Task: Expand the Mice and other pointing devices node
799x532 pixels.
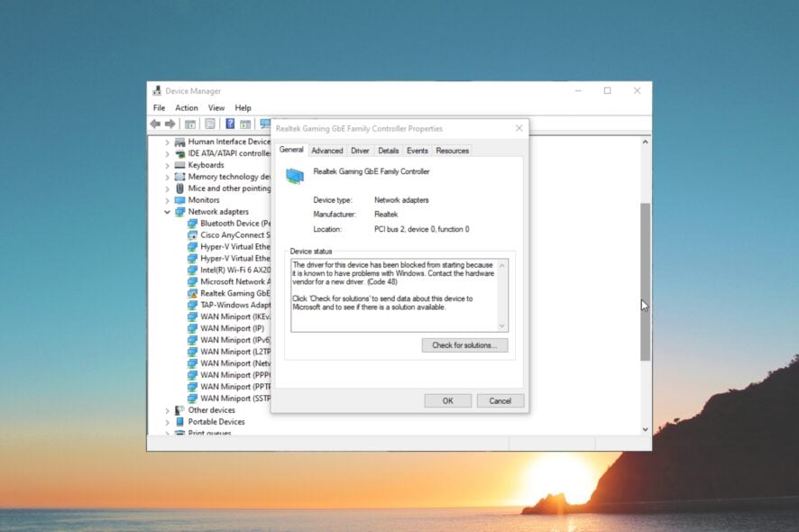Action: click(167, 189)
